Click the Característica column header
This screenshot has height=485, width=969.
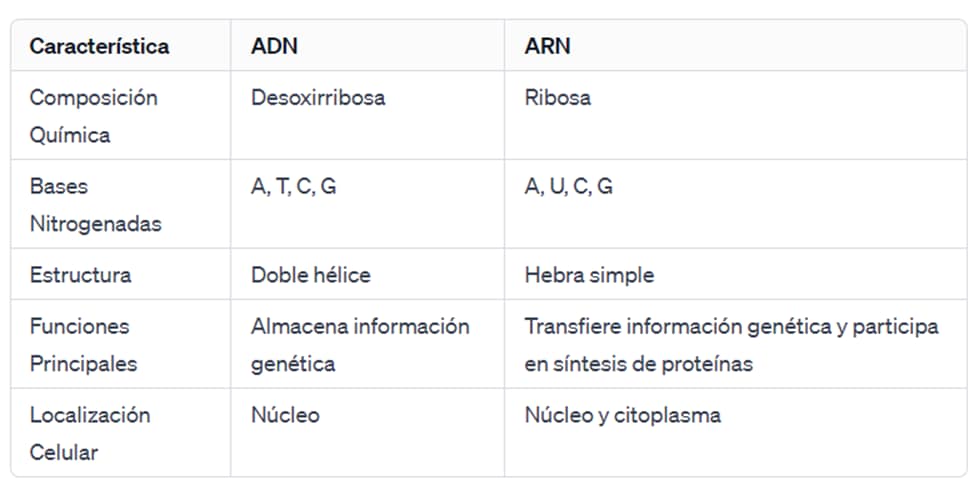99,46
